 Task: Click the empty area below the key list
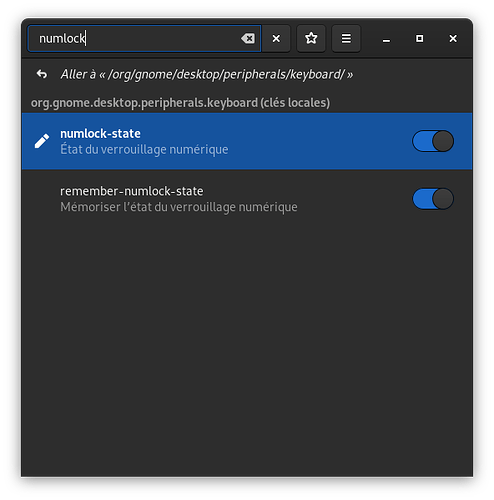[x=247, y=350]
